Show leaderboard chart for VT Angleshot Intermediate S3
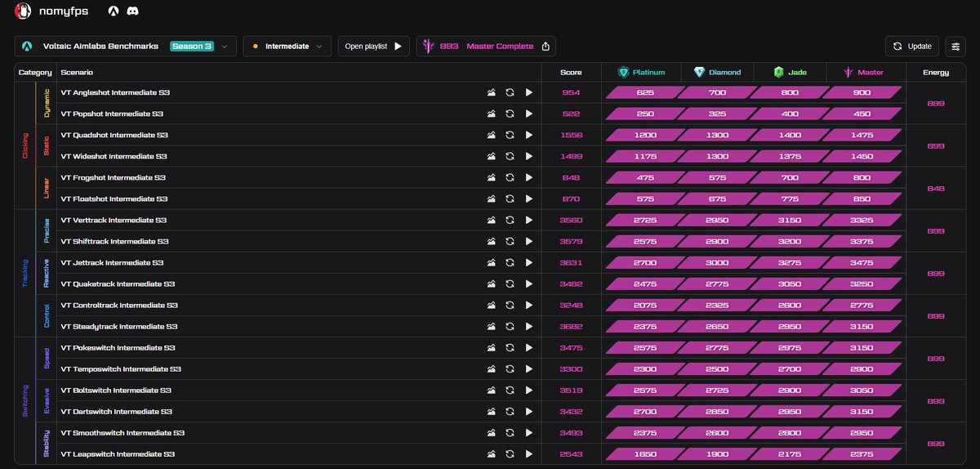This screenshot has width=980, height=469. 492,92
